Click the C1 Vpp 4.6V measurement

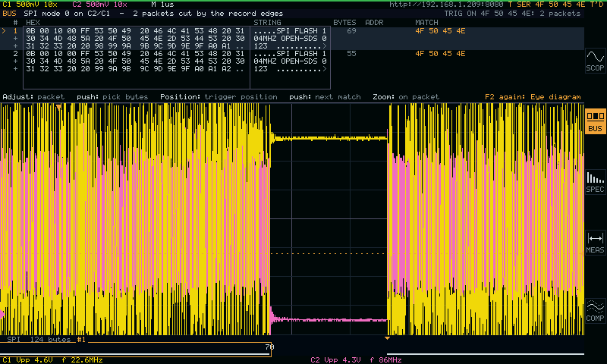pyautogui.click(x=27, y=359)
